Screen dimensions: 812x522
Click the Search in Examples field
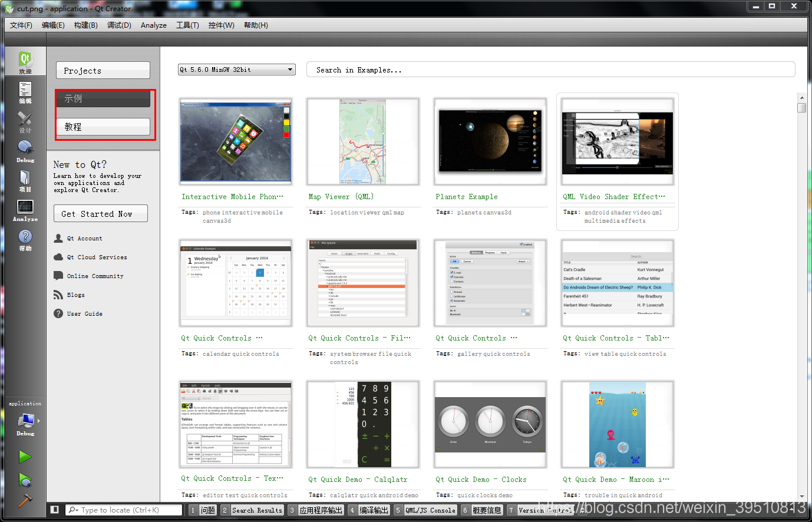(x=550, y=70)
